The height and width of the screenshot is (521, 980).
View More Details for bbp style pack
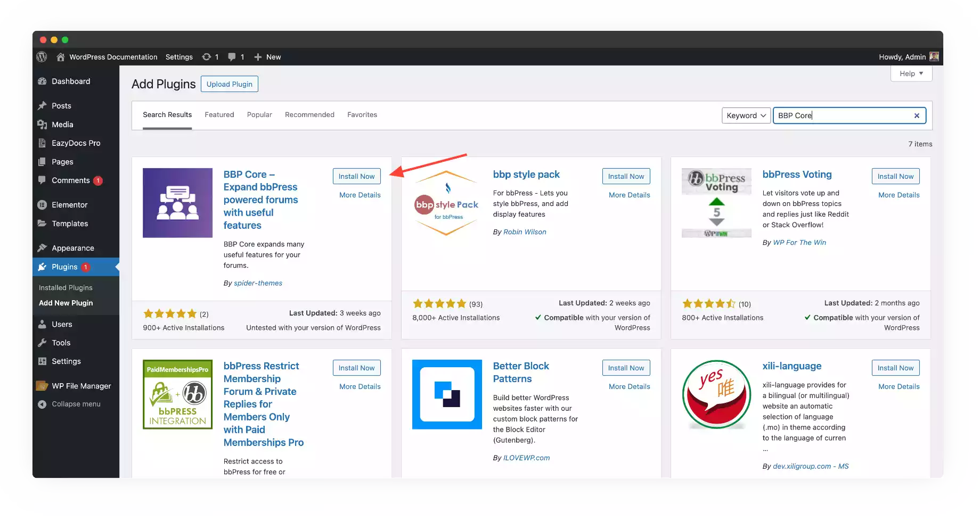(x=629, y=195)
